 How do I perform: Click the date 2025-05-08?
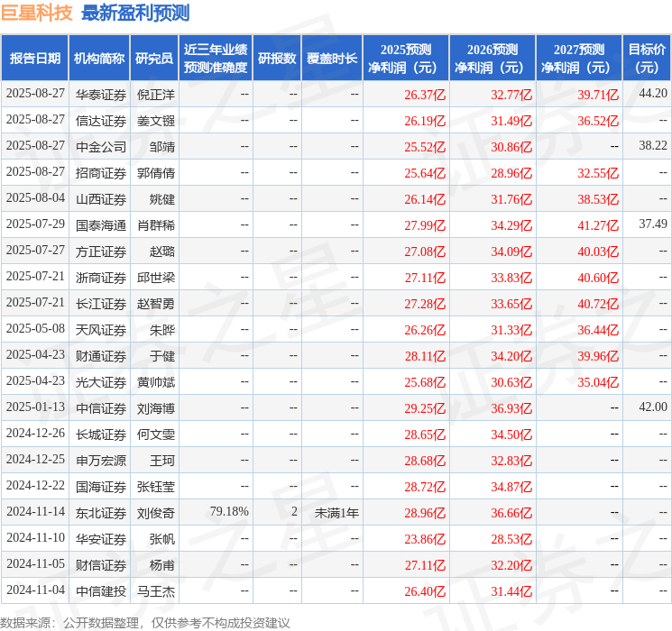(35, 328)
